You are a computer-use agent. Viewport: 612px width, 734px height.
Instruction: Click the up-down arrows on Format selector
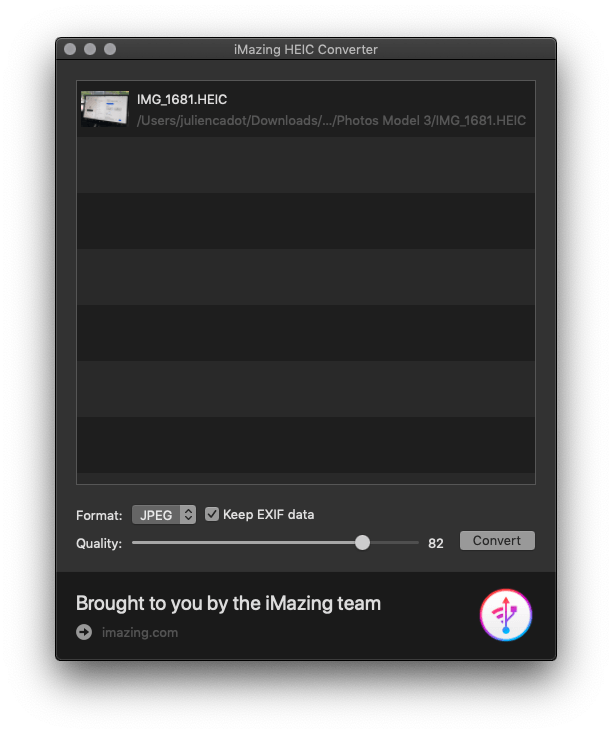188,515
